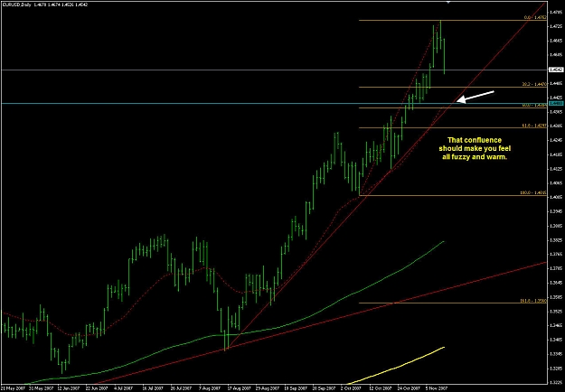Click the '21 May 2007' date label
565x392 pixels.
pyautogui.click(x=13, y=388)
